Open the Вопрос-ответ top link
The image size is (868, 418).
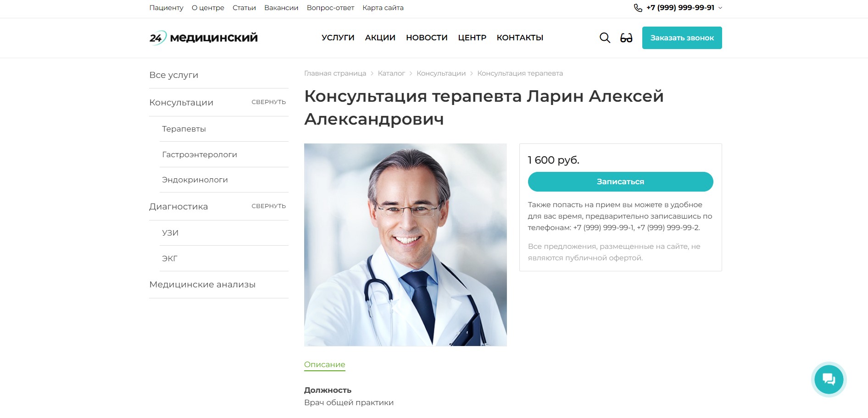[330, 8]
